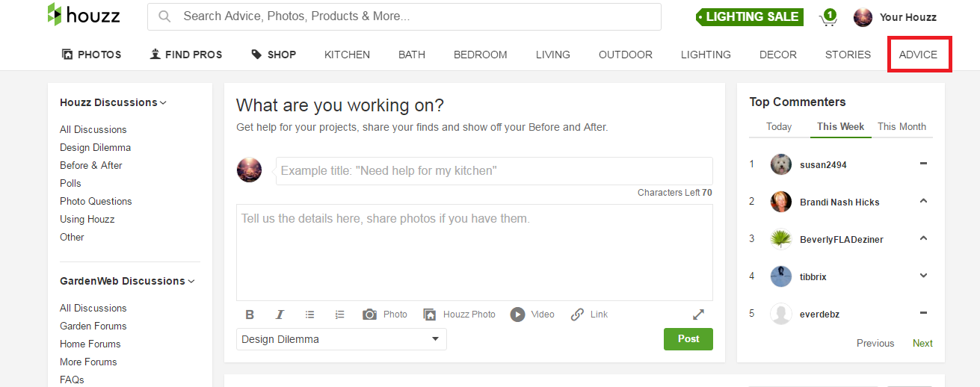980x387 pixels.
Task: Expand Houzz Discussions section chevron
Action: click(x=163, y=103)
